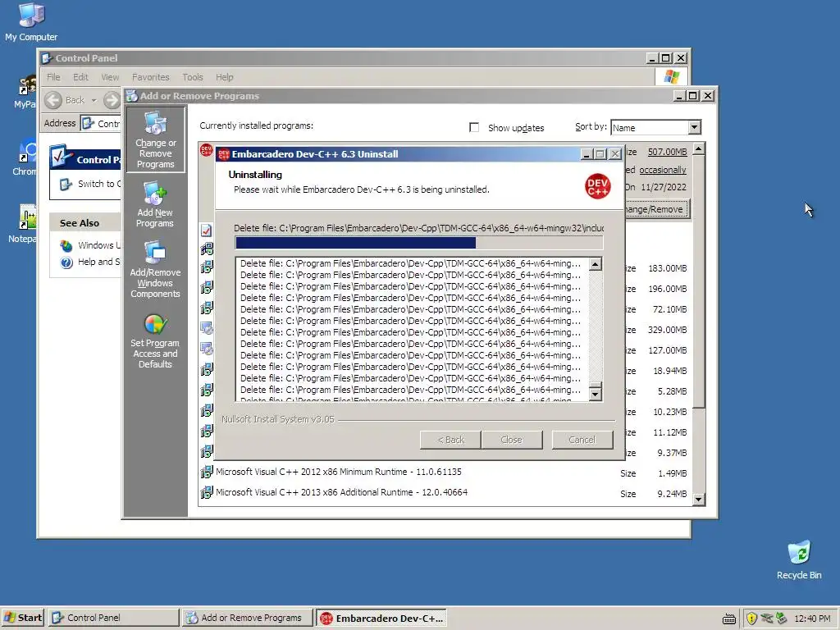The image size is (840, 630).
Task: Click Windows Update icon under See Also
Action: pyautogui.click(x=66, y=245)
